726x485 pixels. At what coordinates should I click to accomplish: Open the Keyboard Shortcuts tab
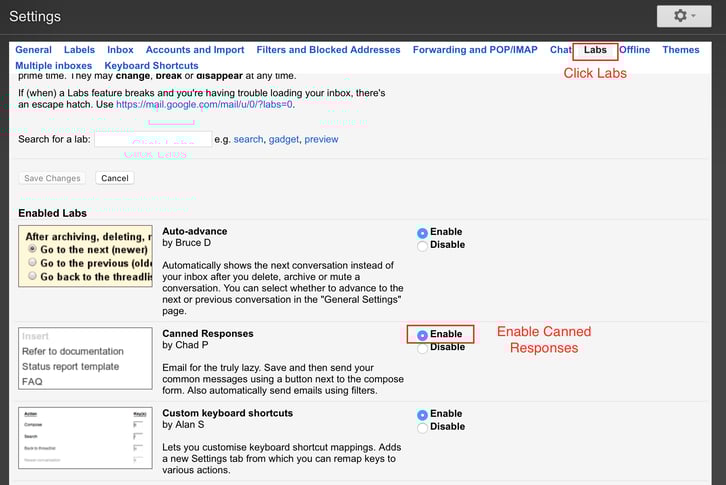pos(151,65)
